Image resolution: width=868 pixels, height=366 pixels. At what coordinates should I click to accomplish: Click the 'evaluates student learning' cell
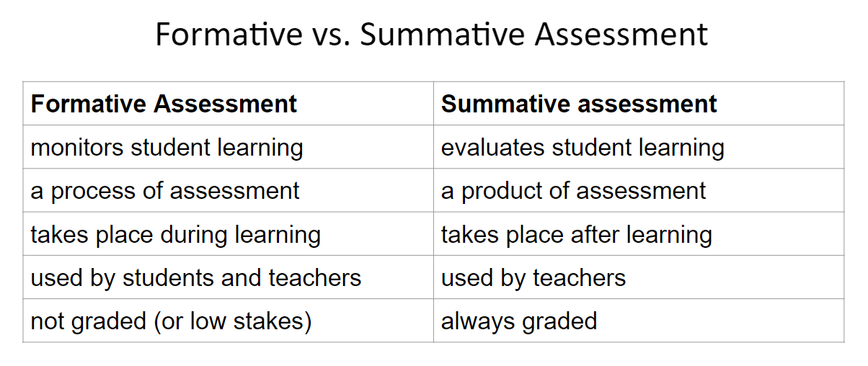pos(639,147)
